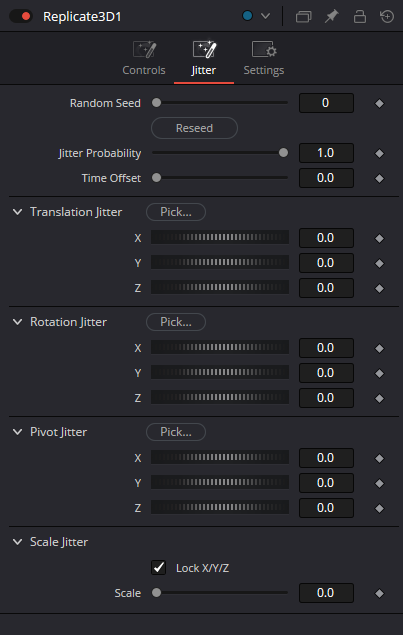Click Rotation Jitter Z thumbwheel
Image resolution: width=403 pixels, height=635 pixels.
click(x=220, y=398)
